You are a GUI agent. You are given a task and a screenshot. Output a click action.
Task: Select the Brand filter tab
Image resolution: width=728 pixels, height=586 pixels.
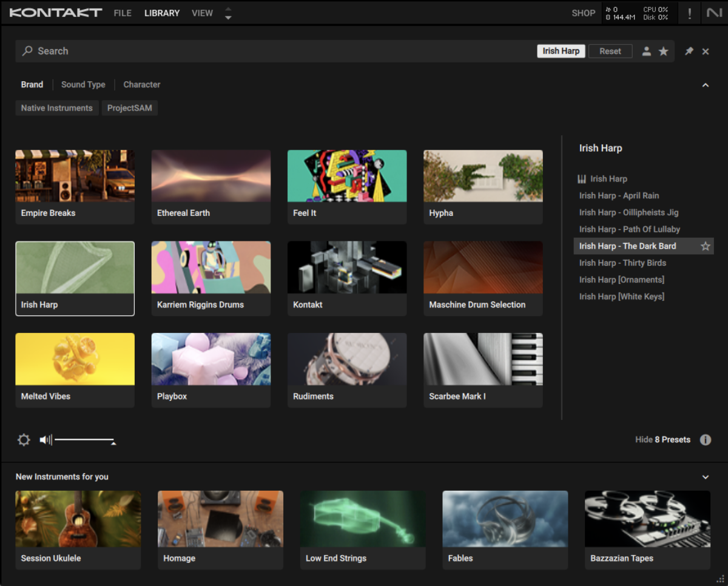click(32, 85)
